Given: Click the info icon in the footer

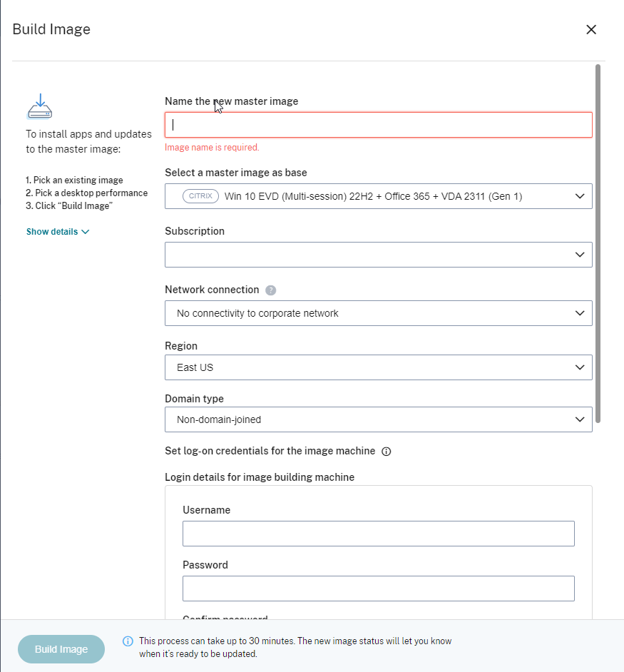Looking at the screenshot, I should pos(128,641).
